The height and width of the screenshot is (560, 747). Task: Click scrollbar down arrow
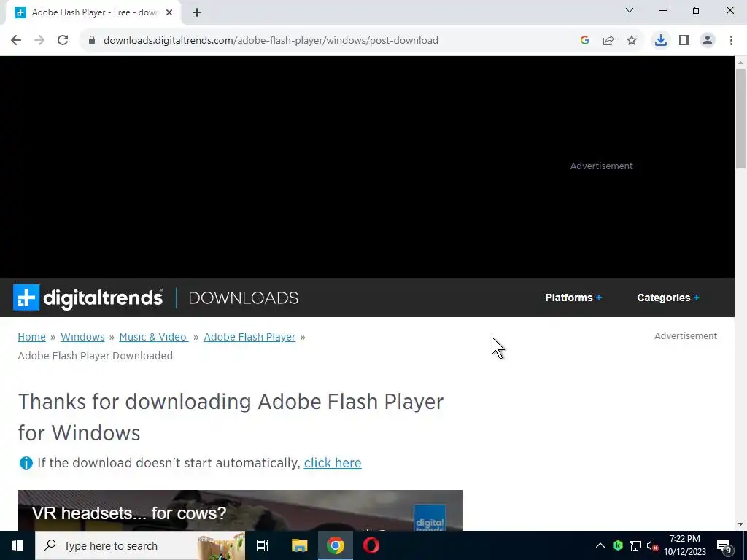point(741,525)
